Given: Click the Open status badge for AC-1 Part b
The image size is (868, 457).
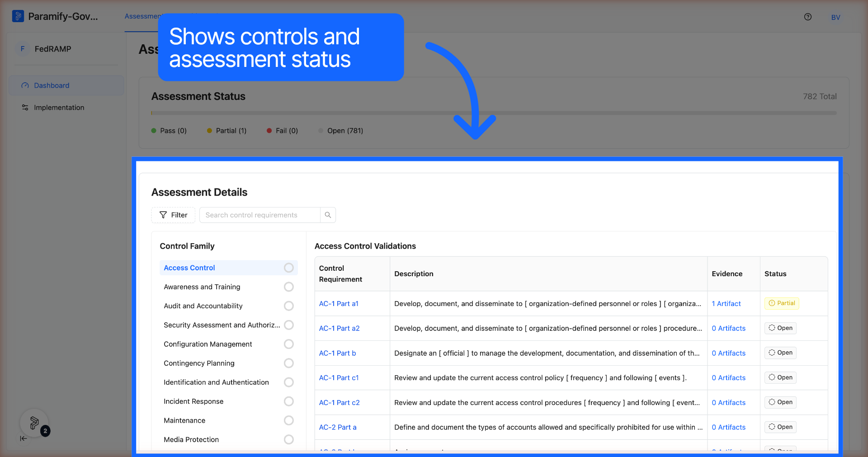Looking at the screenshot, I should coord(780,353).
